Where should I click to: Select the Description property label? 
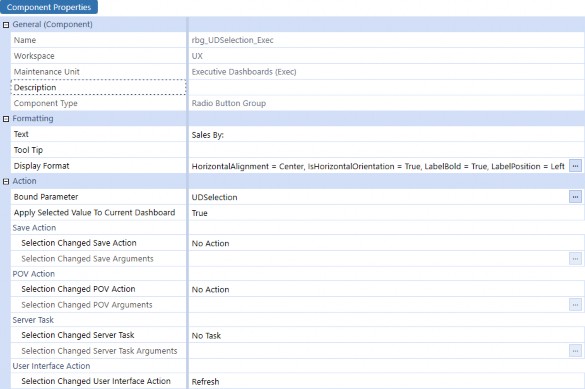(35, 88)
